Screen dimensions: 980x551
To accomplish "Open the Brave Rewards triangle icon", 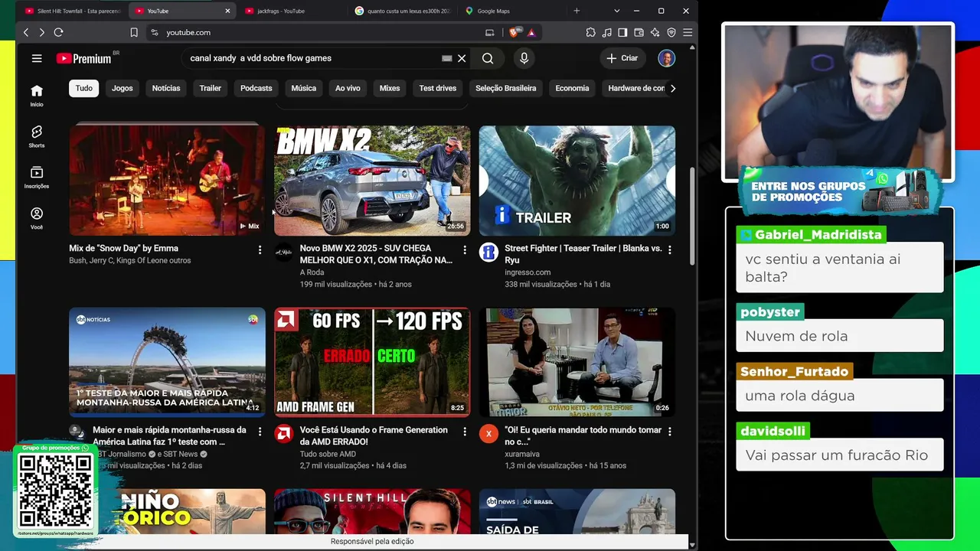I will click(x=531, y=32).
